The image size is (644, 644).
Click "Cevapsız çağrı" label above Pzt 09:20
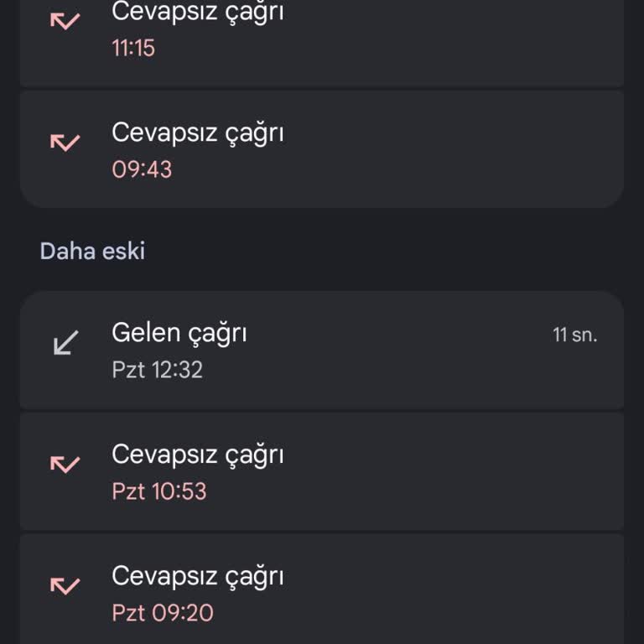pyautogui.click(x=198, y=576)
